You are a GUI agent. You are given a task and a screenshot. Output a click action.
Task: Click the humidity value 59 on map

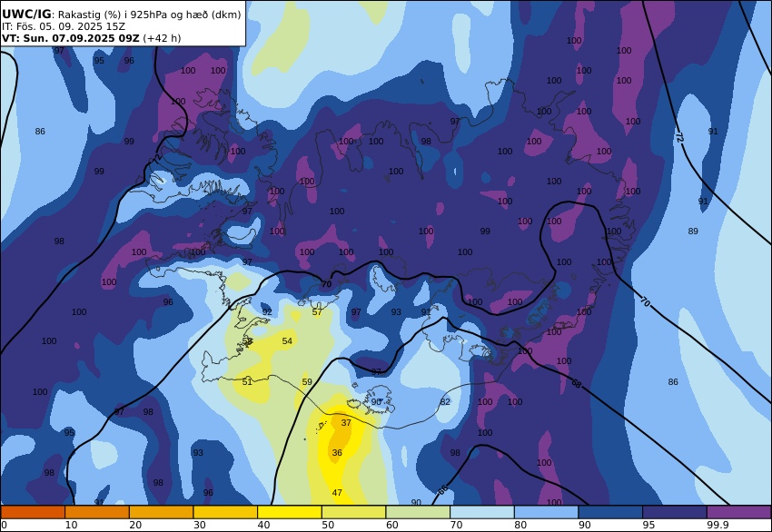(307, 382)
